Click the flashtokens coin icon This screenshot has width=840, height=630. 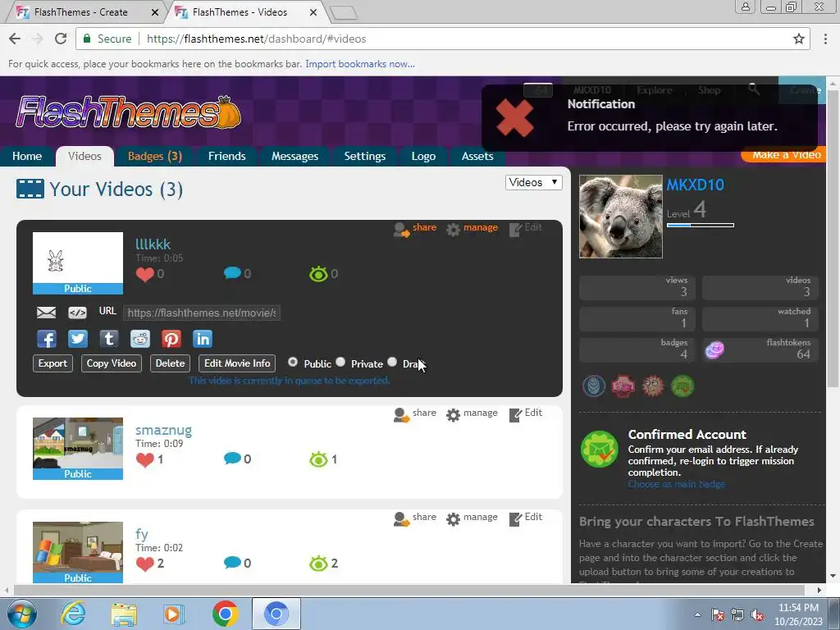[x=714, y=349]
